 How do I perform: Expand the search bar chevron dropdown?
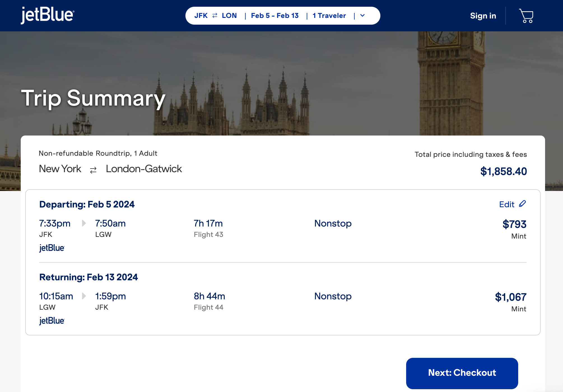point(362,16)
